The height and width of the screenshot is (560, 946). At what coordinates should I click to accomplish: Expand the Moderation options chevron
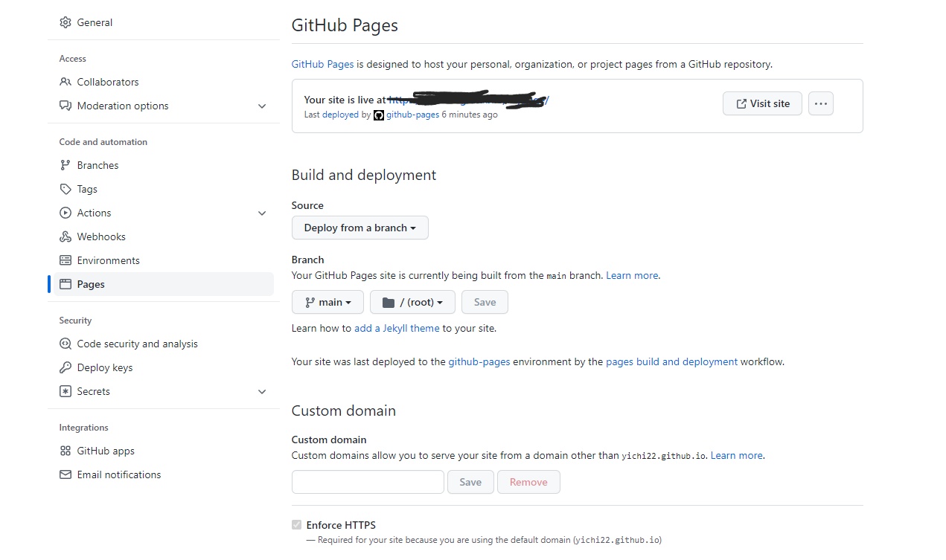262,106
